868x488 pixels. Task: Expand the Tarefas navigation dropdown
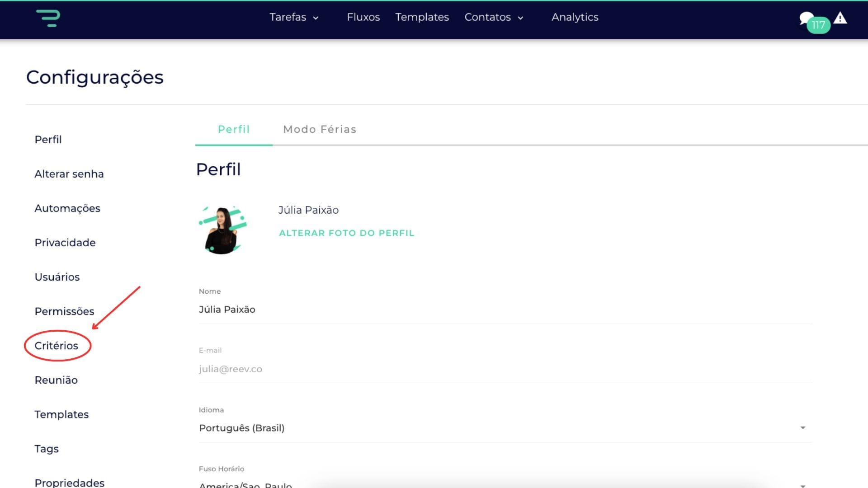(294, 17)
